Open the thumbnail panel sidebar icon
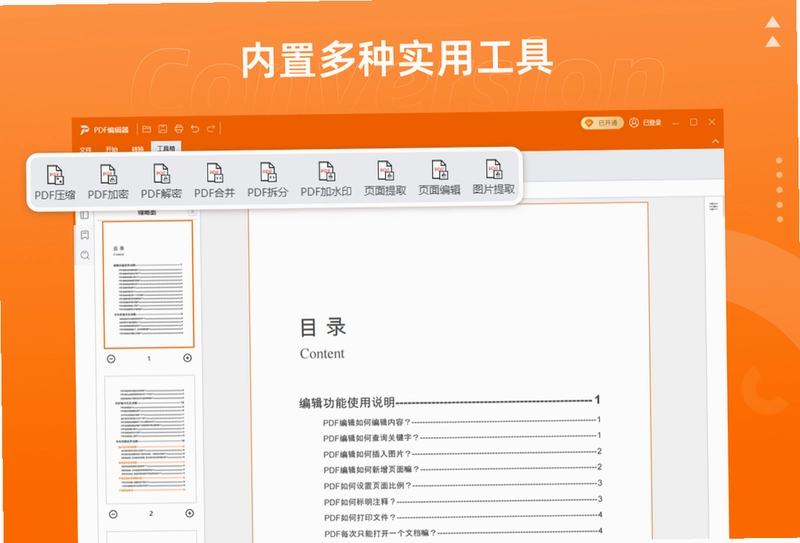Screen dimensions: 800x543 85,215
